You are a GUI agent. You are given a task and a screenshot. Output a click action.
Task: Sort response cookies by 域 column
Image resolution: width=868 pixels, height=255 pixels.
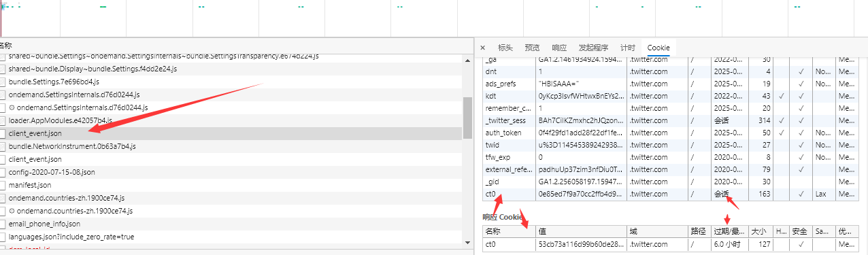(x=656, y=231)
